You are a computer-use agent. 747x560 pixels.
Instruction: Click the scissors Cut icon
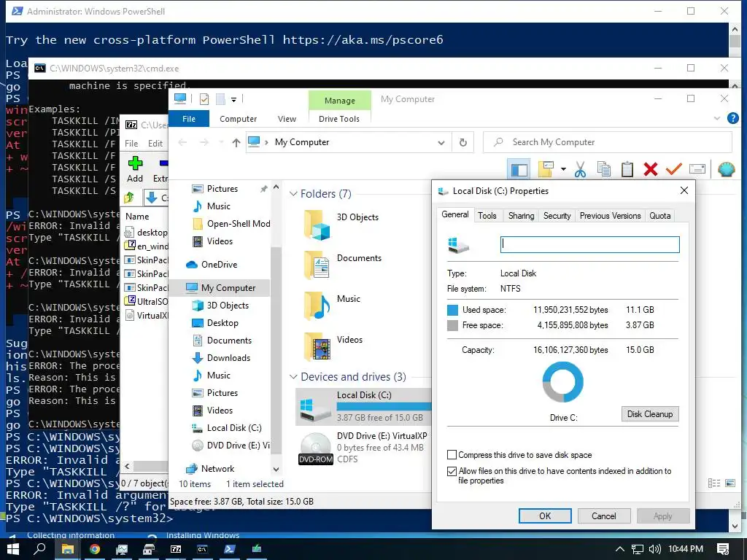(580, 169)
